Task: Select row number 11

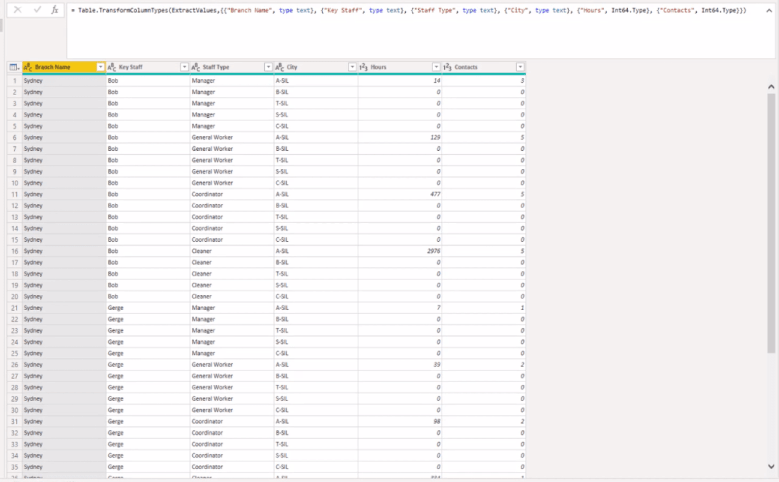Action: 14,194
